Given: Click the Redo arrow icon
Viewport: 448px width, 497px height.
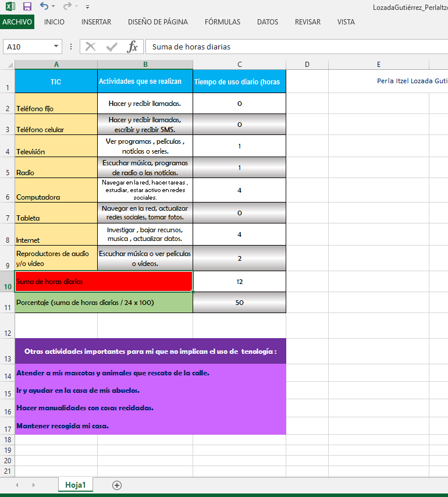Looking at the screenshot, I should click(x=67, y=6).
